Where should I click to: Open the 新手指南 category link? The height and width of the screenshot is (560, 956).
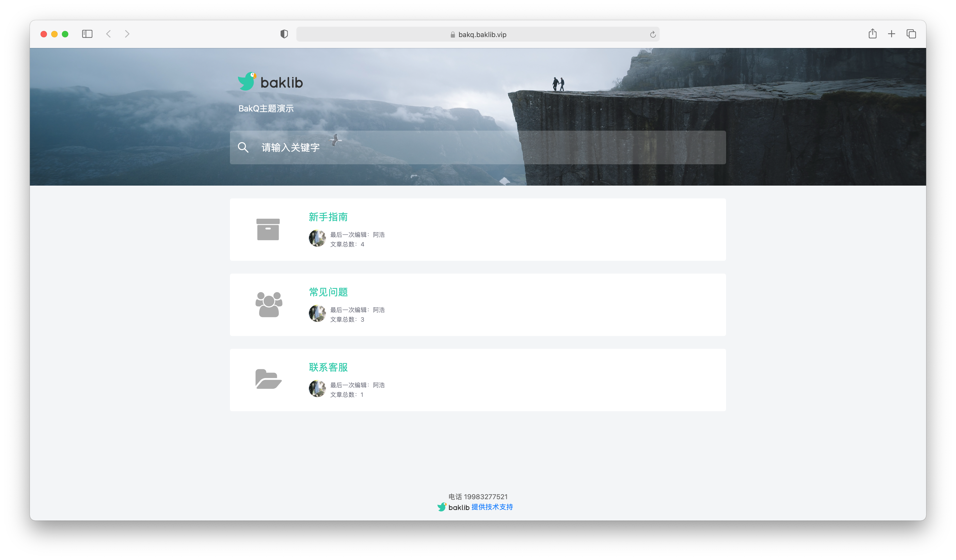point(328,217)
